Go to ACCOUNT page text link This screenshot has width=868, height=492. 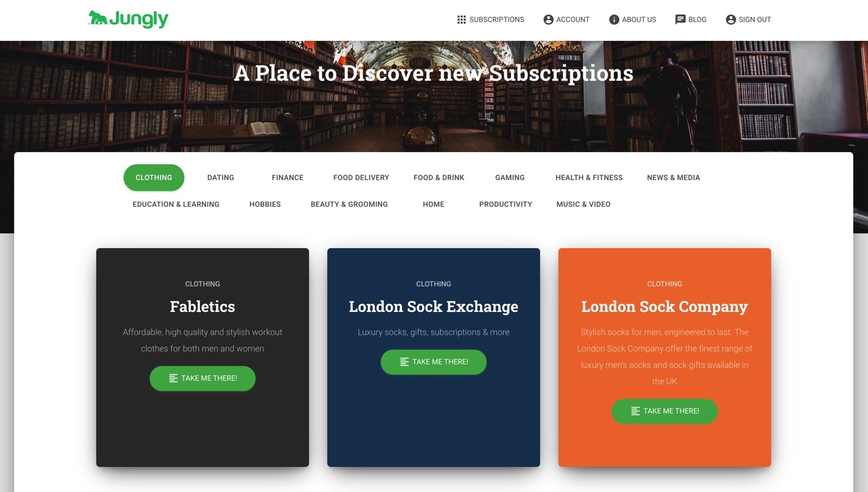[x=572, y=19]
